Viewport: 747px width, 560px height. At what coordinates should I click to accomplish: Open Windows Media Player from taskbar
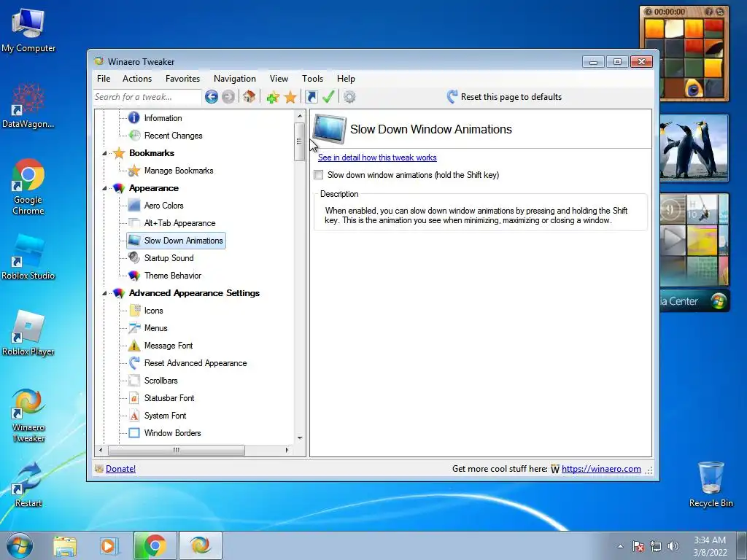pos(109,545)
